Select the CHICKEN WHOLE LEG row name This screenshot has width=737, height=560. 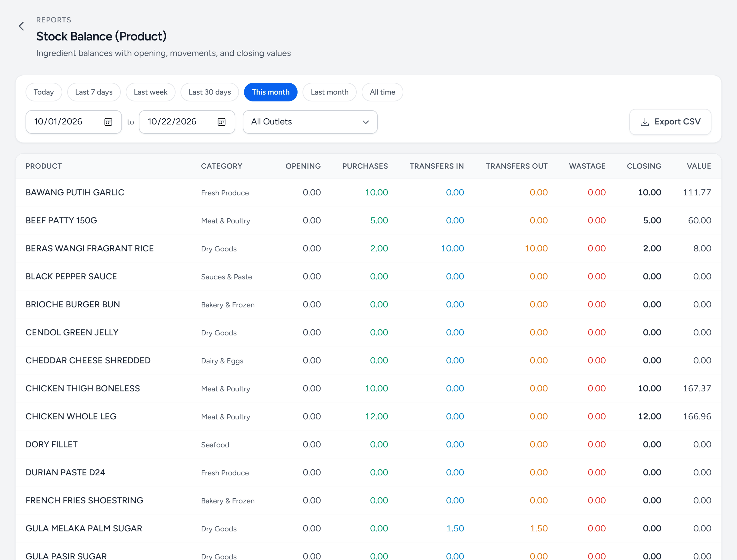tap(71, 417)
